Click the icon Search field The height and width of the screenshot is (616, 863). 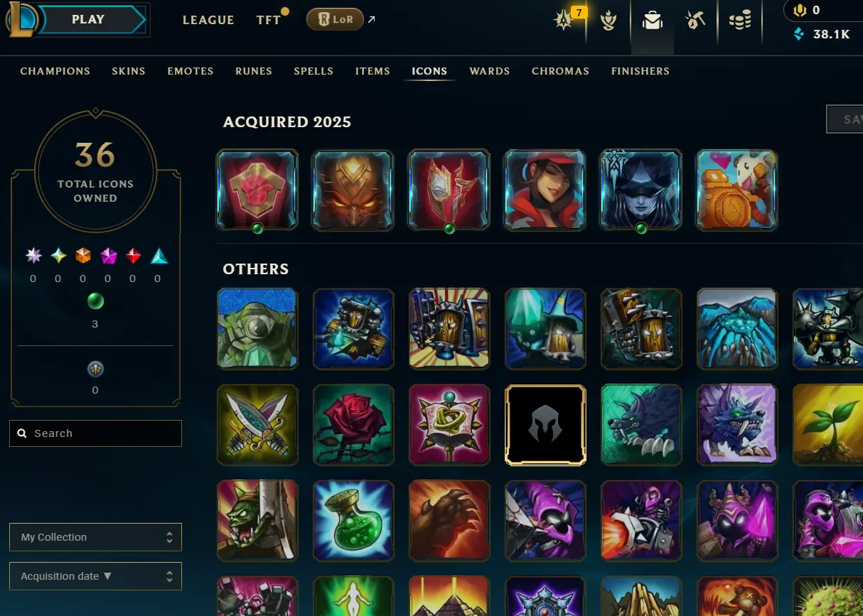(95, 433)
